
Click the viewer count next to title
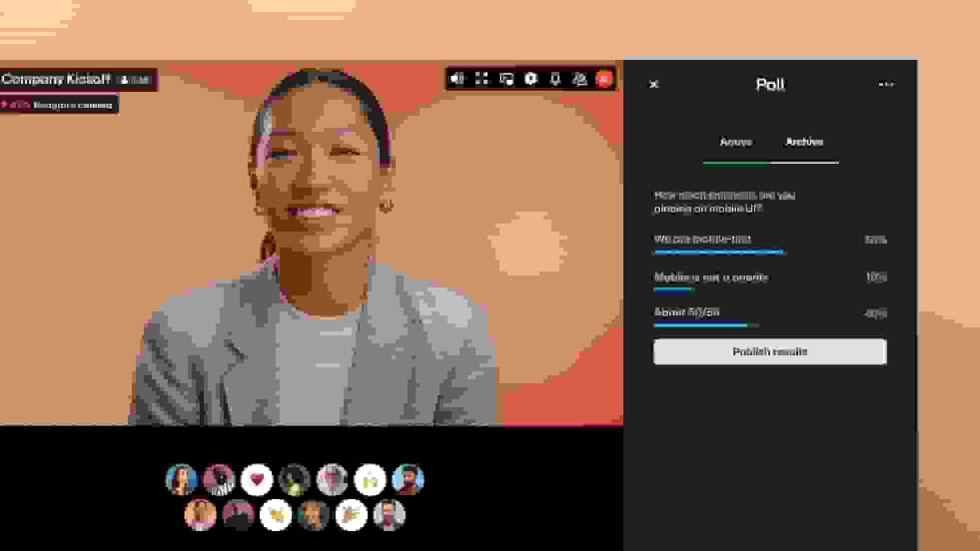(x=135, y=80)
